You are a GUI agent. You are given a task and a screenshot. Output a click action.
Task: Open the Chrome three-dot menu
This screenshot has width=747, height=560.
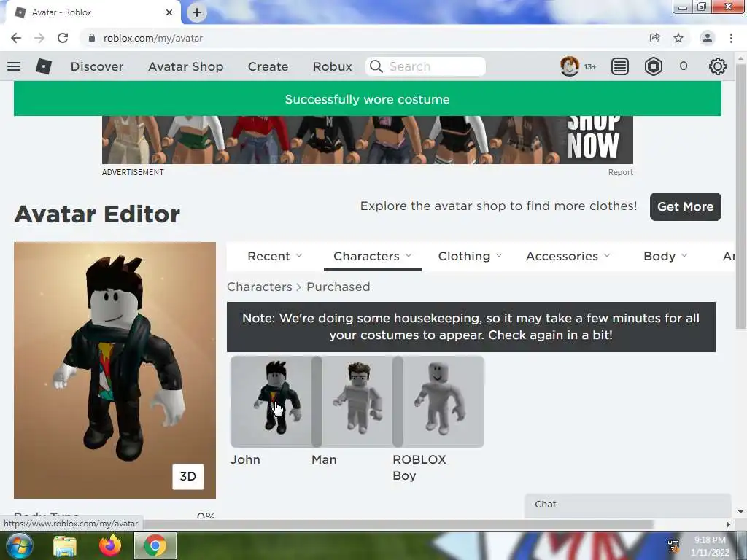(731, 38)
